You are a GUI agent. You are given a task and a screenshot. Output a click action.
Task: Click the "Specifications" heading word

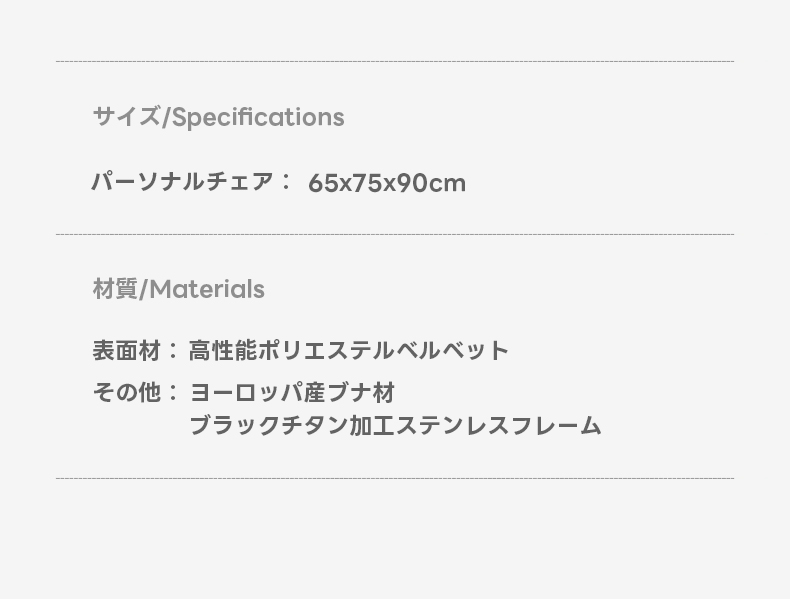[258, 117]
